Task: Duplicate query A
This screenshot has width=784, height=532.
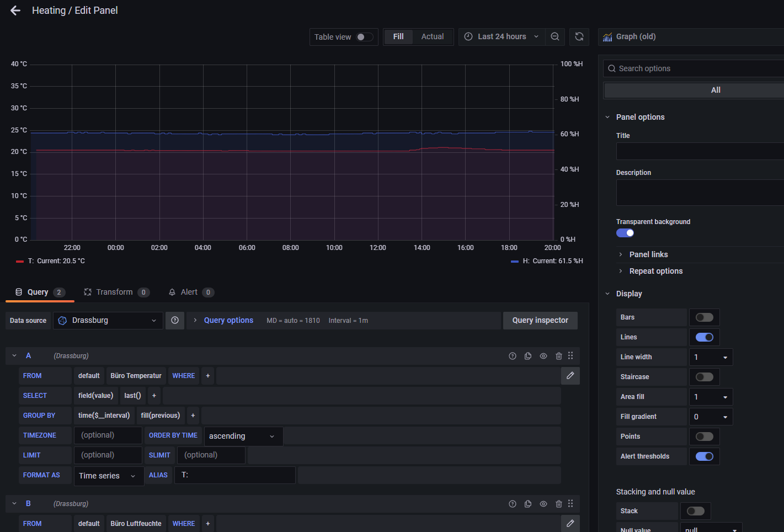Action: tap(528, 356)
